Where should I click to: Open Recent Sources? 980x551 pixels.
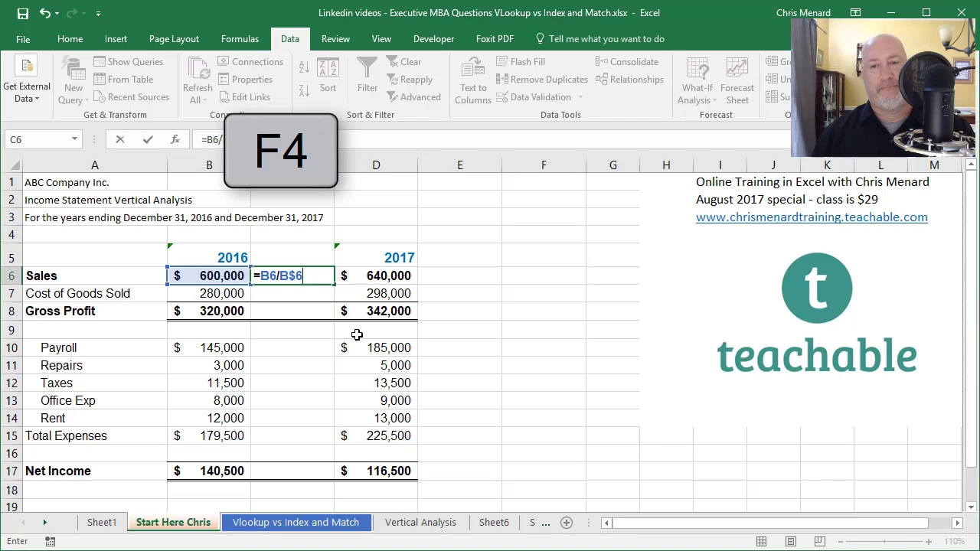pos(131,97)
